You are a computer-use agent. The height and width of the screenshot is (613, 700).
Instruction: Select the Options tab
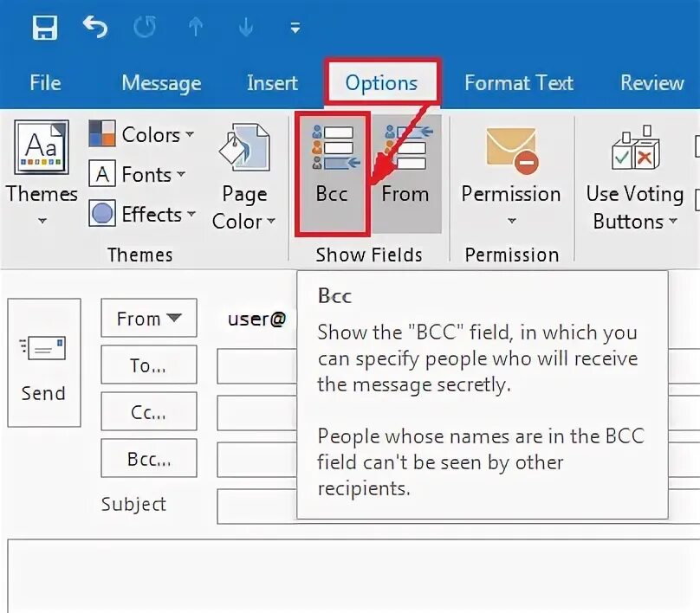(x=382, y=83)
